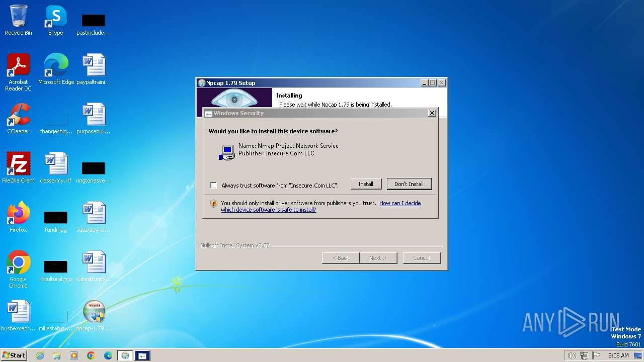Click the Start button
This screenshot has height=362, width=644.
14,355
